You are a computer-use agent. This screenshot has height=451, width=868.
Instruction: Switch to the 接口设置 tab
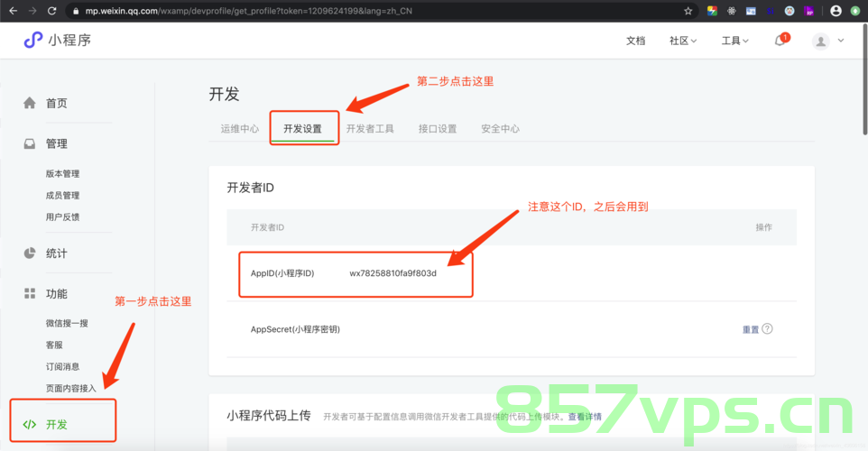click(x=438, y=128)
